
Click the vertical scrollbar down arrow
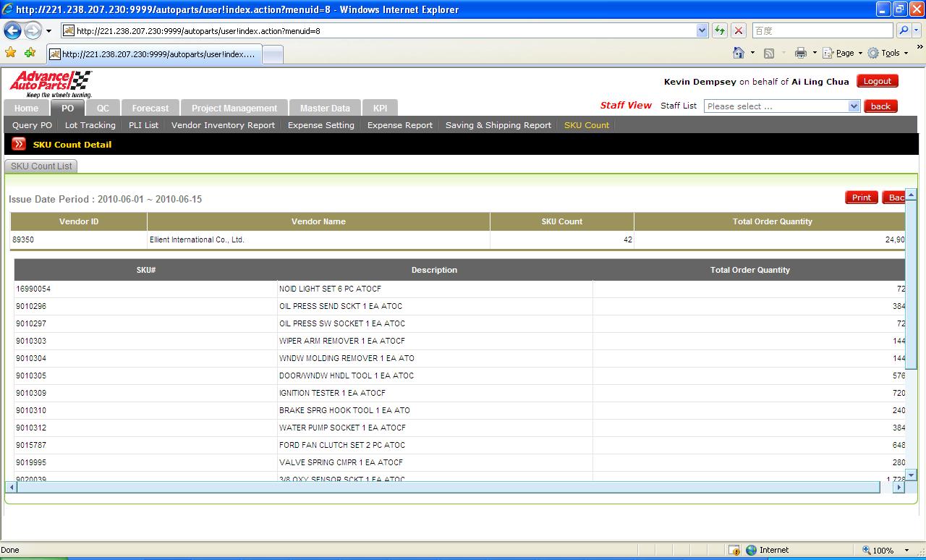911,475
